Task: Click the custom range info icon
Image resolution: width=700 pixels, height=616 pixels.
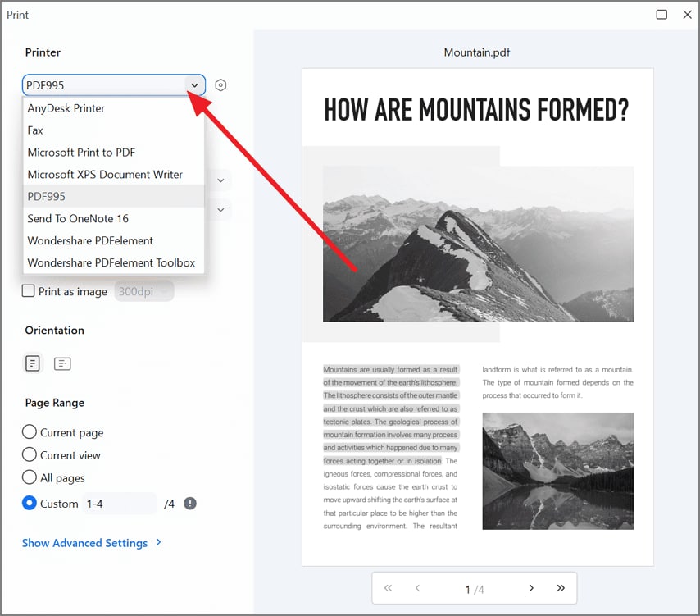Action: (x=190, y=504)
